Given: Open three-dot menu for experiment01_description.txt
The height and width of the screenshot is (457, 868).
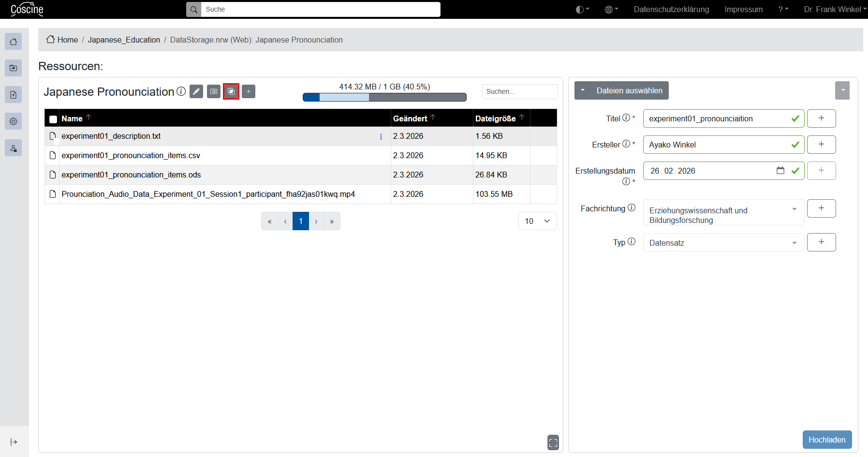Looking at the screenshot, I should pyautogui.click(x=381, y=137).
